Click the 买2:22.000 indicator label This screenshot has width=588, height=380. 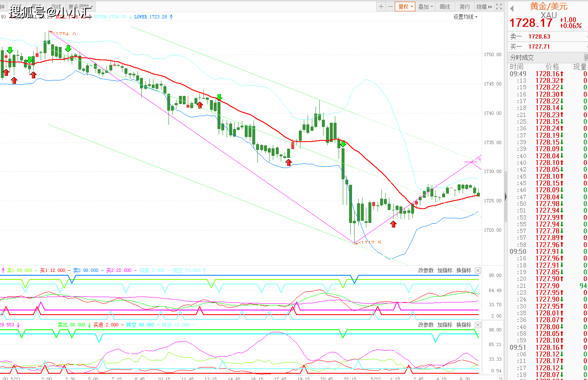119,270
